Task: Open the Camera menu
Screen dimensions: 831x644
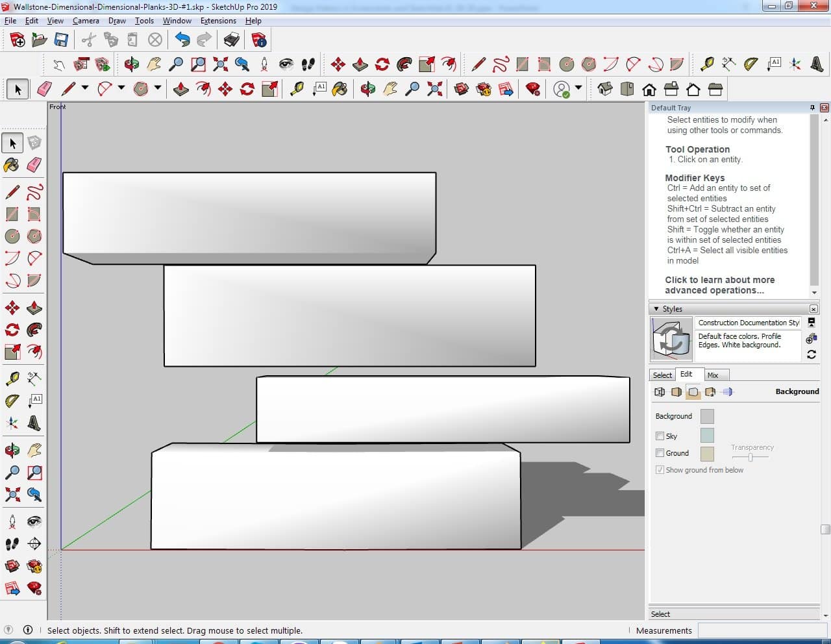Action: click(86, 21)
